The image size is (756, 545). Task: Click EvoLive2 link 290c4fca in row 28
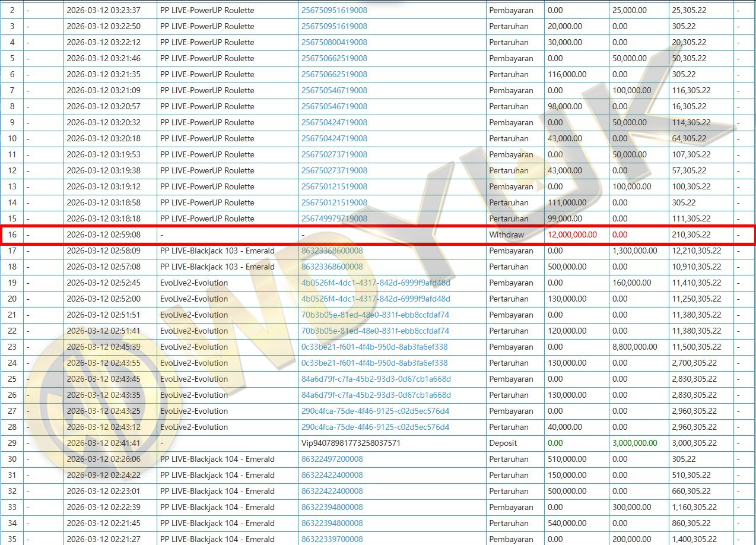(x=375, y=427)
